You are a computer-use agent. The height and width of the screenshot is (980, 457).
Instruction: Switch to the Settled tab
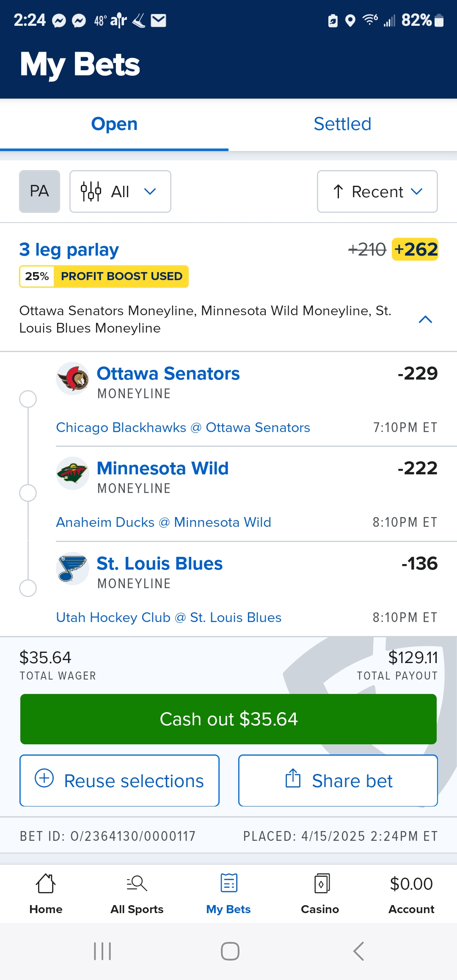pos(342,124)
